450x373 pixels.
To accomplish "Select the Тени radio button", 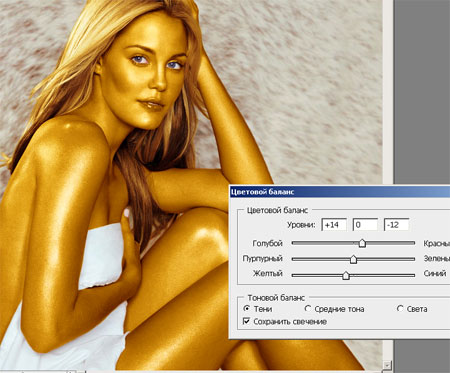I will (247, 309).
